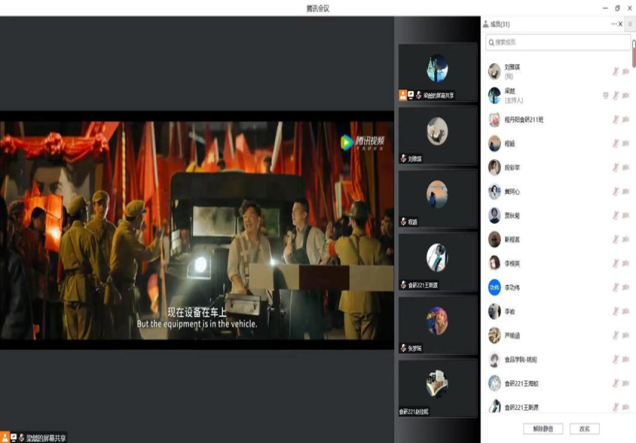Viewport: 636px width, 443px height.
Task: Click the camera icon next to 梁懿
Action: [x=626, y=95]
